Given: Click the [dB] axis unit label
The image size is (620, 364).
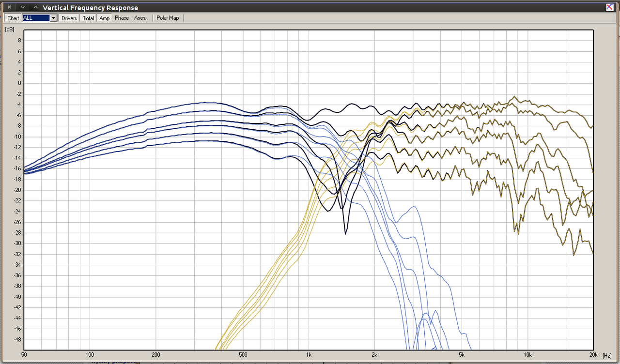Looking at the screenshot, I should tap(10, 29).
